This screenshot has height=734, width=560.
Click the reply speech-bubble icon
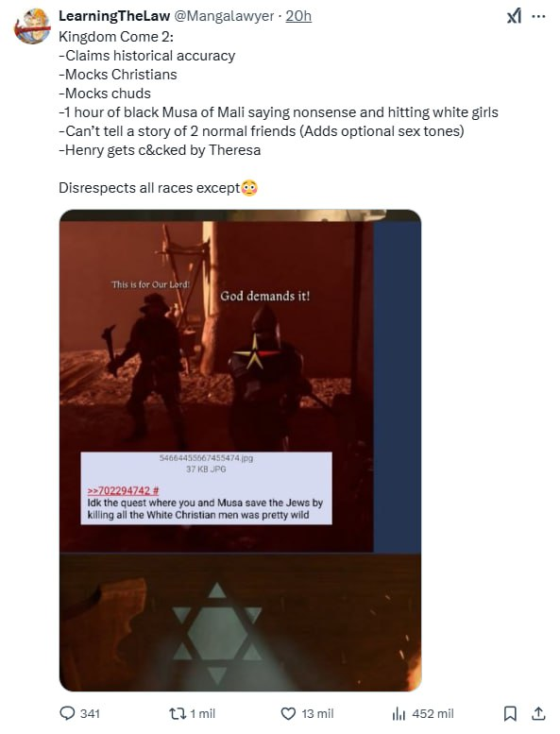(x=67, y=713)
